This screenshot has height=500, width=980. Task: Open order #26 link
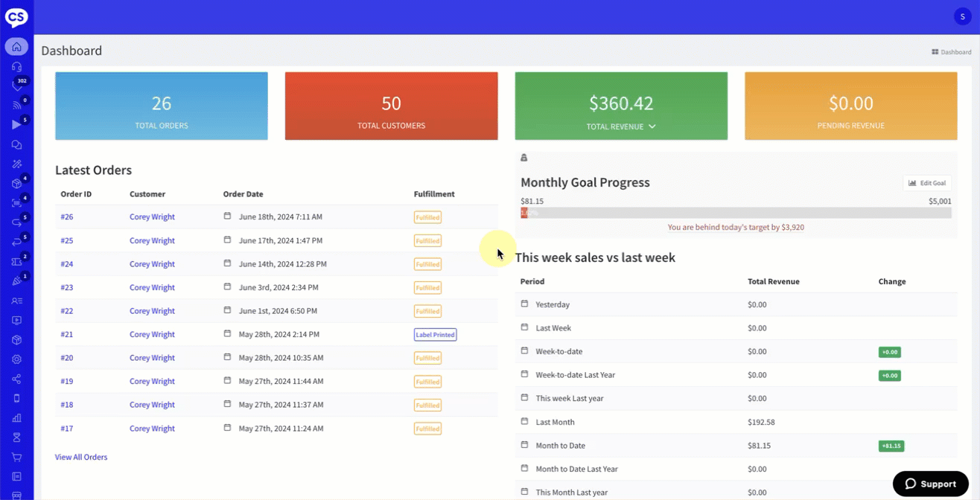(67, 217)
